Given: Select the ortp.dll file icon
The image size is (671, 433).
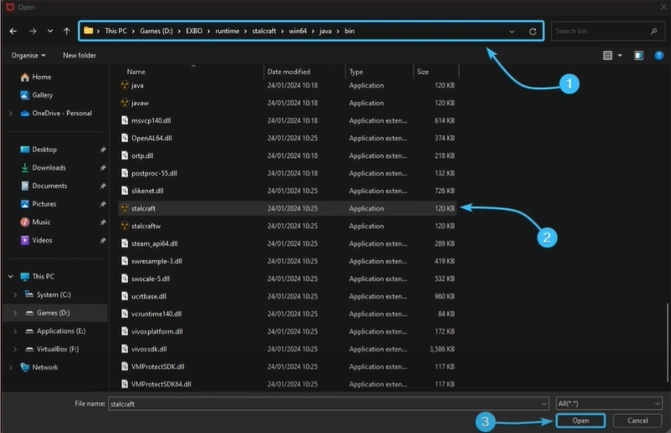Looking at the screenshot, I should pyautogui.click(x=125, y=156).
